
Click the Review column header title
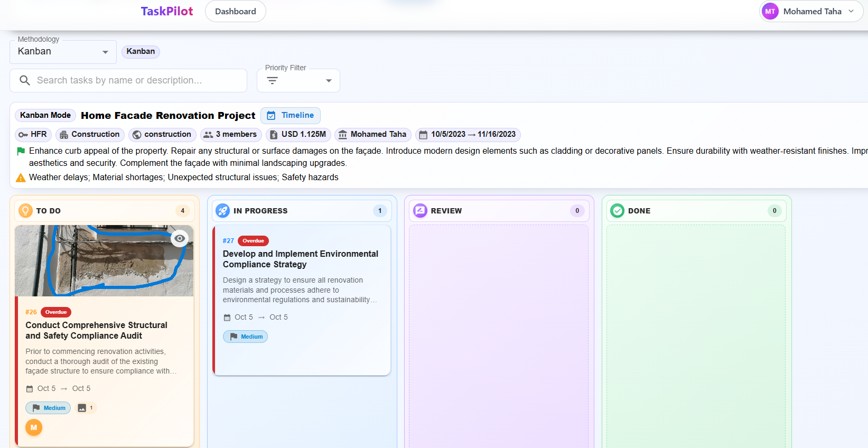click(446, 211)
